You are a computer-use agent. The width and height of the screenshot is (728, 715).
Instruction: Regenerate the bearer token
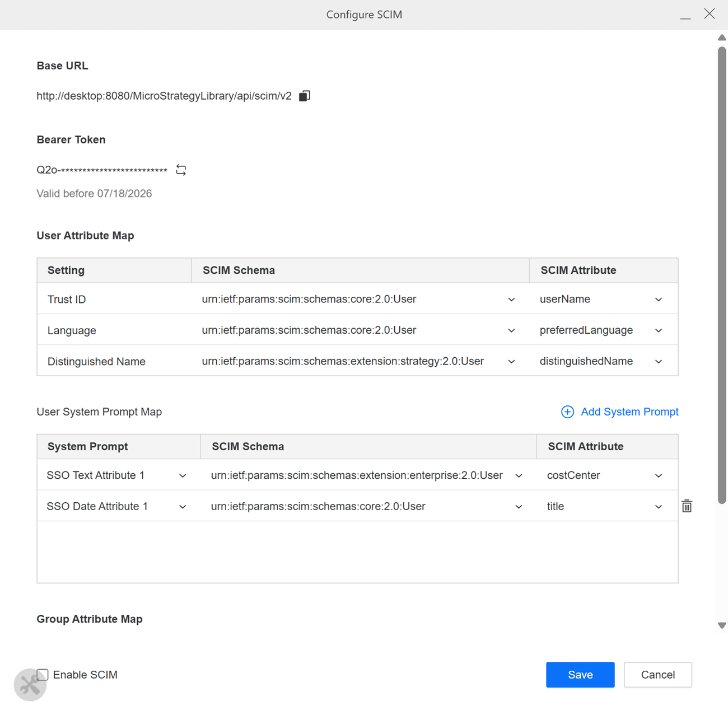coord(181,170)
